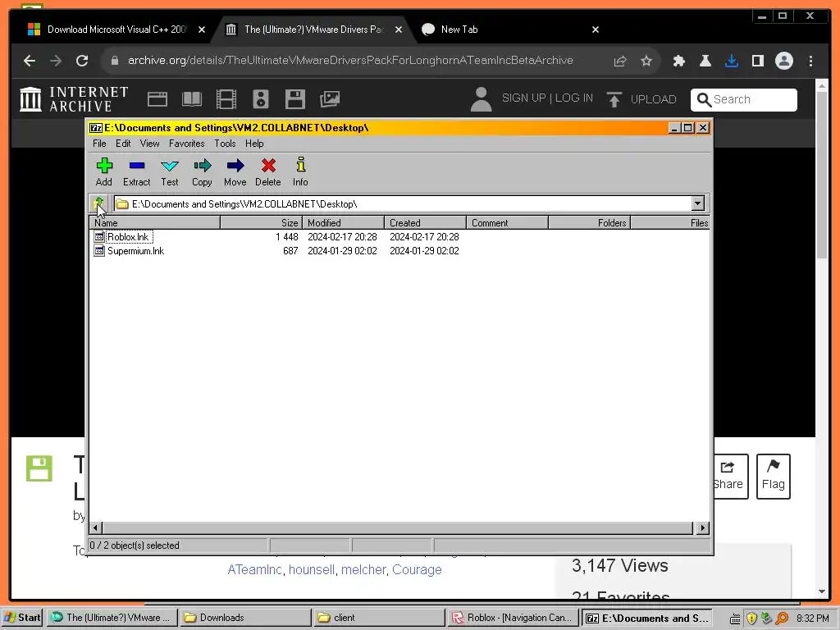The width and height of the screenshot is (840, 630).
Task: Open the browser extensions puzzle icon
Action: pos(679,61)
